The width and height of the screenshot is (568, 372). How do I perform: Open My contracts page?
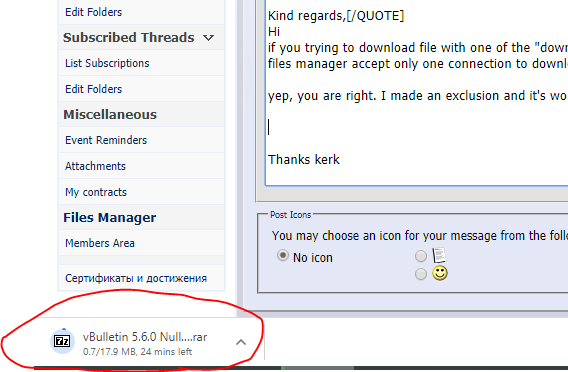(x=96, y=192)
